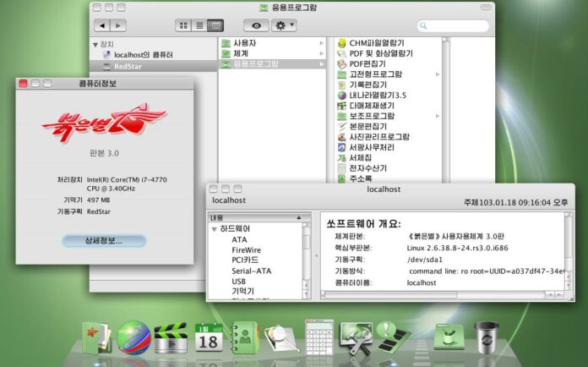Click the applications column scrollbar
The height and width of the screenshot is (367, 588).
point(446,110)
